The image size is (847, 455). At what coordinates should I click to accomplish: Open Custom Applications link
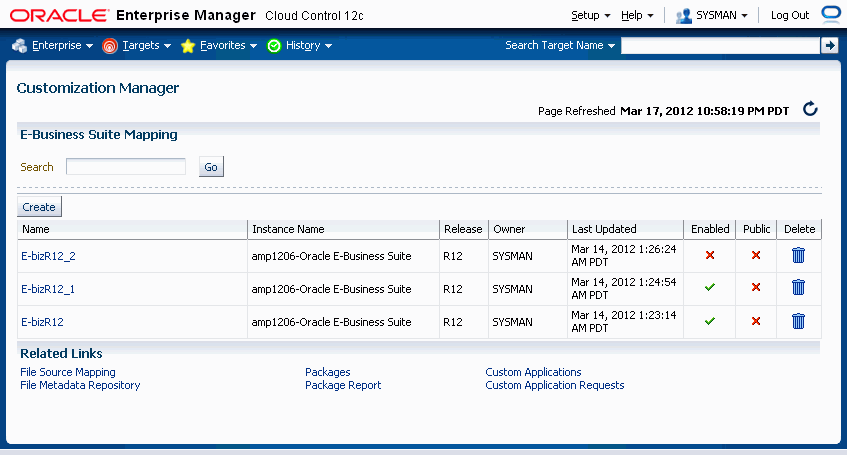pyautogui.click(x=533, y=372)
